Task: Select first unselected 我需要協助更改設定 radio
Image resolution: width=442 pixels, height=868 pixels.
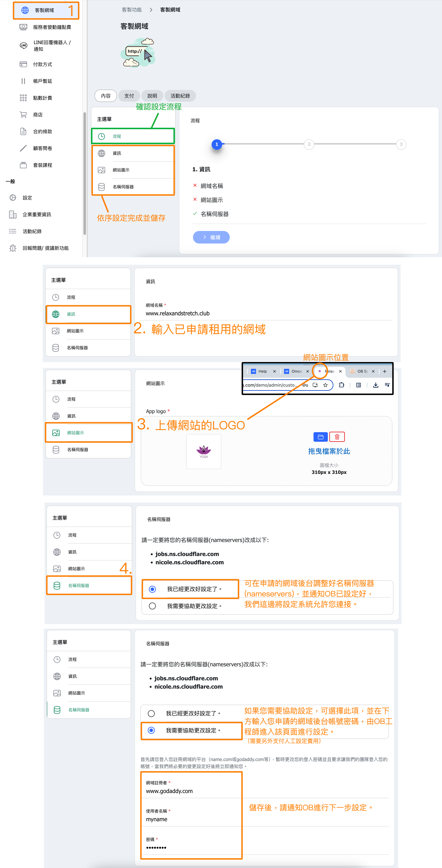Action: pyautogui.click(x=152, y=606)
